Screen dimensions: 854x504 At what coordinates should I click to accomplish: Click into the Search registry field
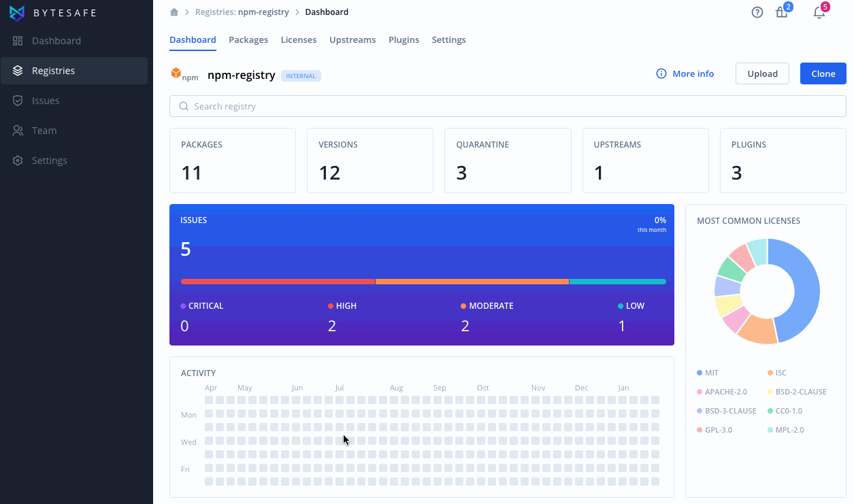tap(508, 106)
